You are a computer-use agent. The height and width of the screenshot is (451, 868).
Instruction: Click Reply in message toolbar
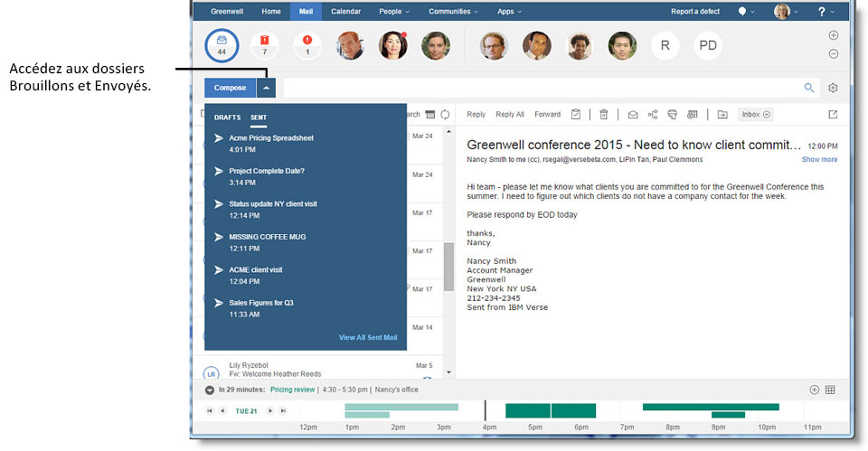(476, 115)
